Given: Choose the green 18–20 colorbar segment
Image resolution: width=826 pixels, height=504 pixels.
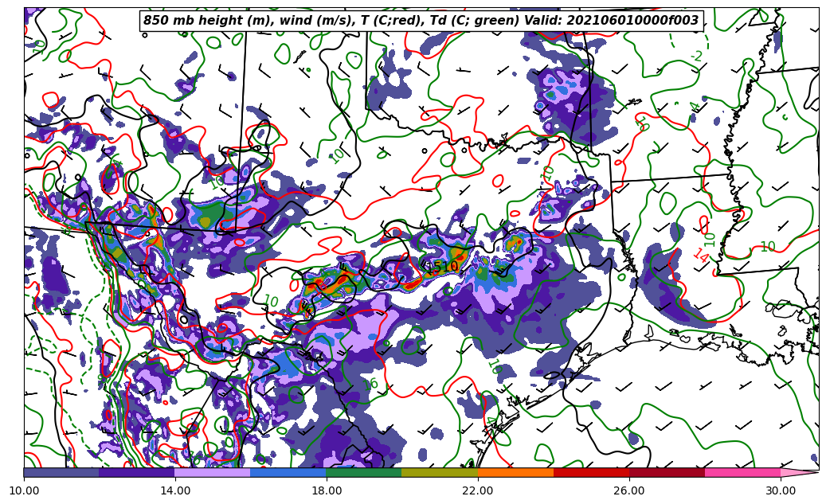Looking at the screenshot, I should [x=364, y=472].
